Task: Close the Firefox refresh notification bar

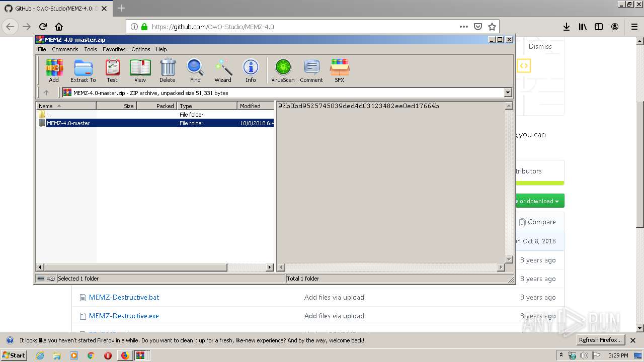Action: (x=633, y=340)
